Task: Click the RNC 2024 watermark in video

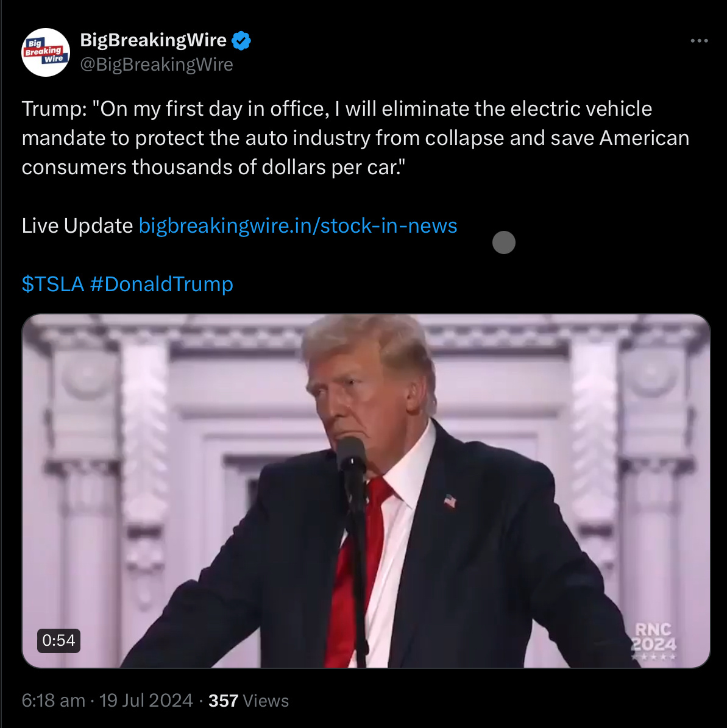Action: 653,641
